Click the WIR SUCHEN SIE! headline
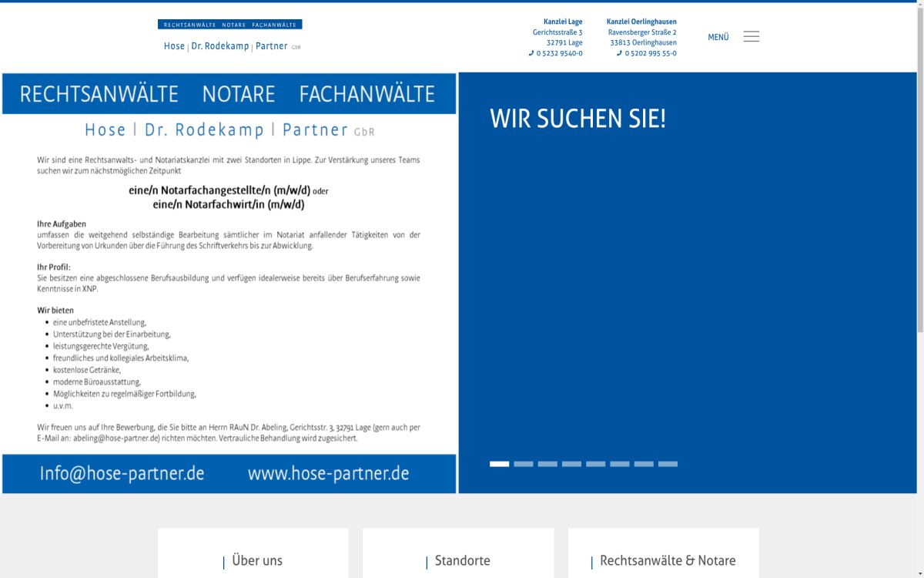This screenshot has height=578, width=924. tap(578, 119)
